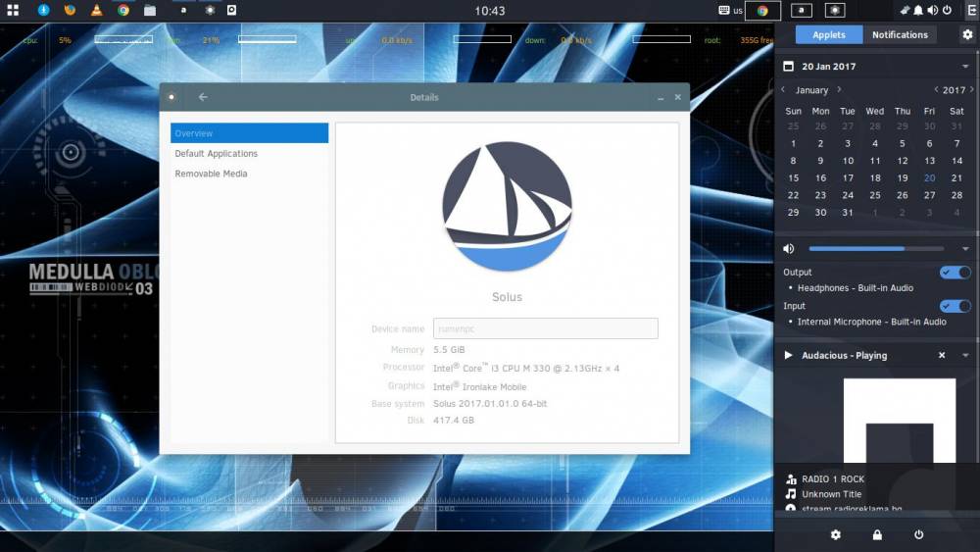Click the Details window menu dot icon

click(171, 97)
